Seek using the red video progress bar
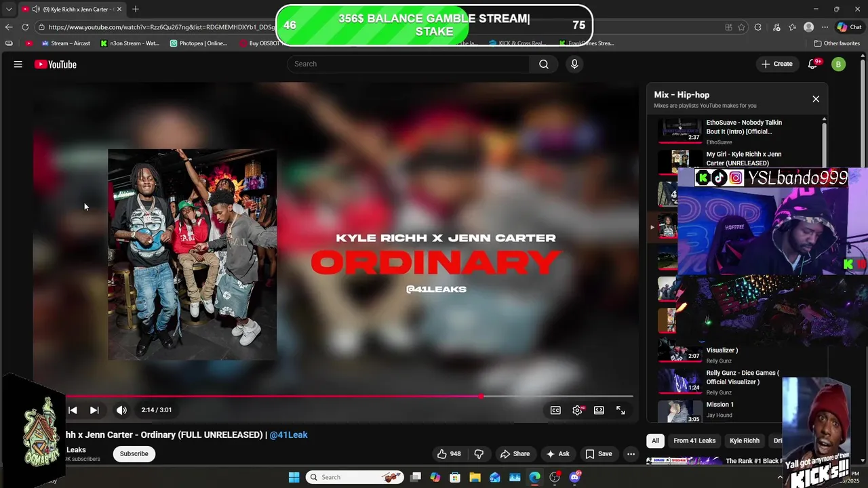Viewport: 868px width, 488px height. pyautogui.click(x=350, y=396)
